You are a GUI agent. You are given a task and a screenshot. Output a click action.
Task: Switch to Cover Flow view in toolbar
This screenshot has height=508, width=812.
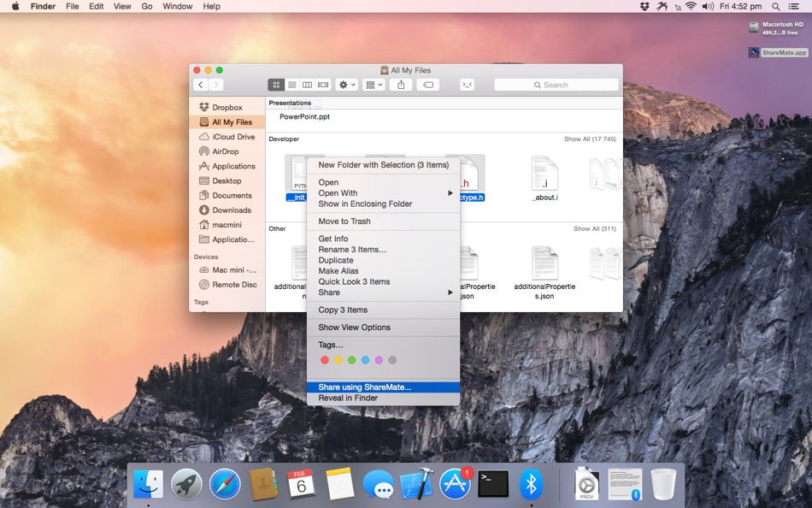coord(323,85)
